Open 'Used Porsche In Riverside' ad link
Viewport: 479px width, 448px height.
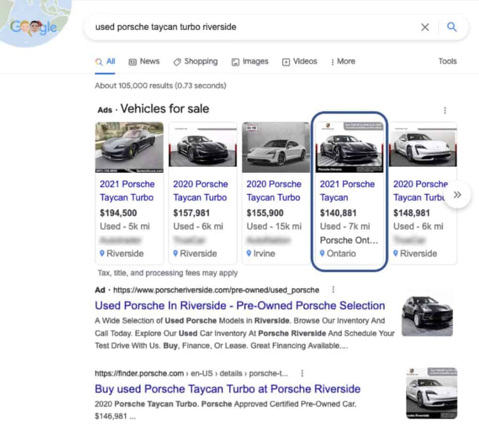click(240, 306)
